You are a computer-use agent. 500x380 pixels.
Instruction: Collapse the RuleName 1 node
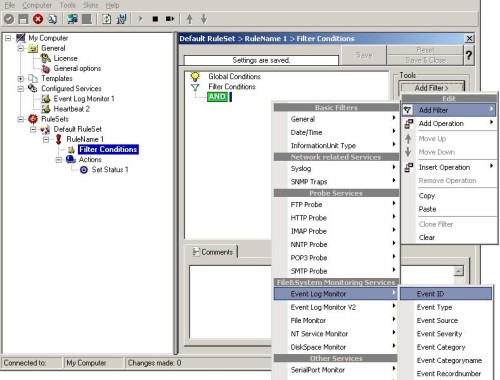pyautogui.click(x=46, y=139)
